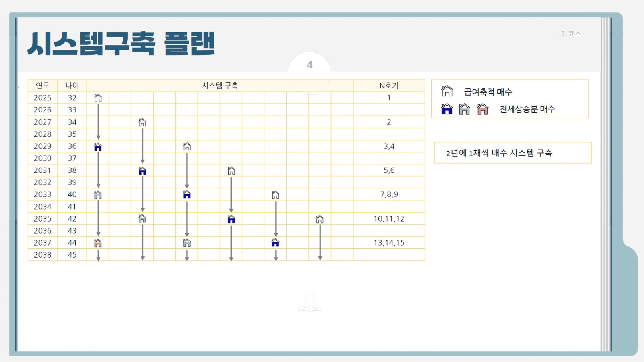This screenshot has width=644, height=362.
Task: Click the gray house icon in the legend
Action: pyautogui.click(x=464, y=109)
